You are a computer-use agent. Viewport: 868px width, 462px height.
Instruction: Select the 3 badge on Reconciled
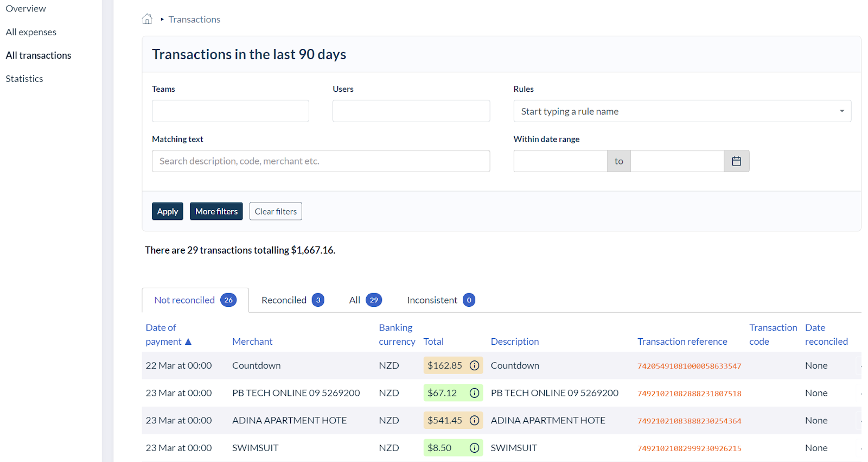tap(318, 300)
